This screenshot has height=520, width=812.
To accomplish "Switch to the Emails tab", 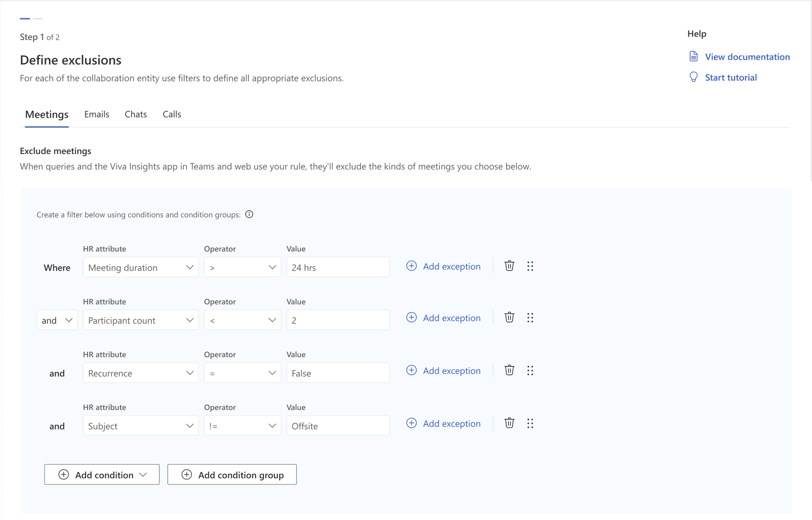I will click(x=97, y=114).
